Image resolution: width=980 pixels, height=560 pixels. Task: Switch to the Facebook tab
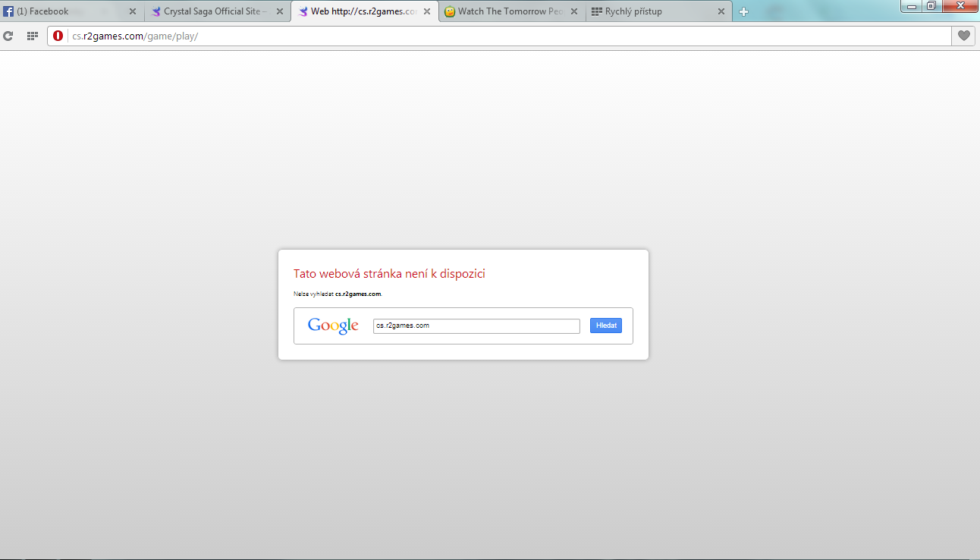(x=64, y=11)
